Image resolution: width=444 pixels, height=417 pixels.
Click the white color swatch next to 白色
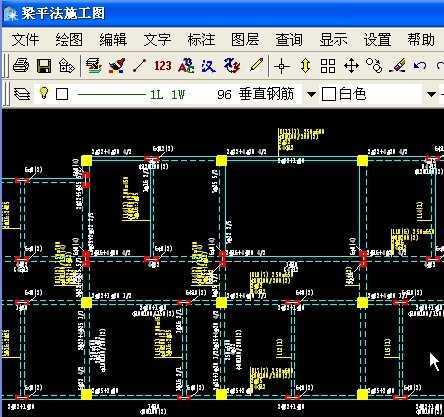coord(329,94)
